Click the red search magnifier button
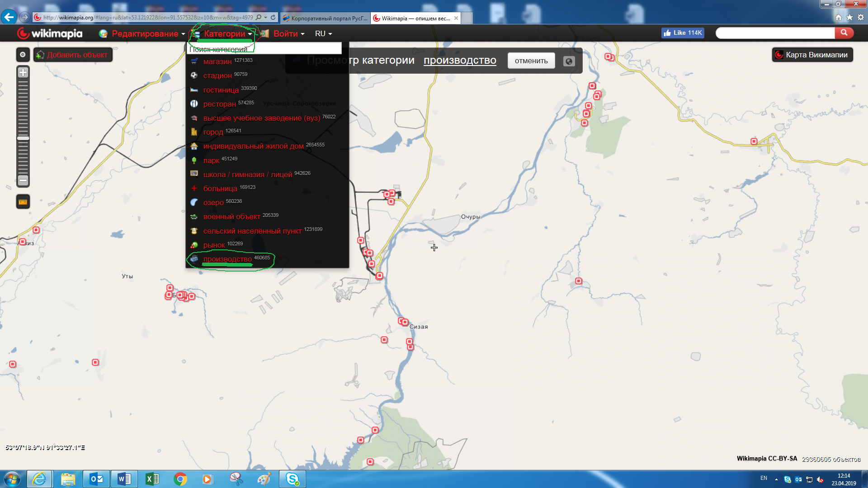 pos(844,33)
